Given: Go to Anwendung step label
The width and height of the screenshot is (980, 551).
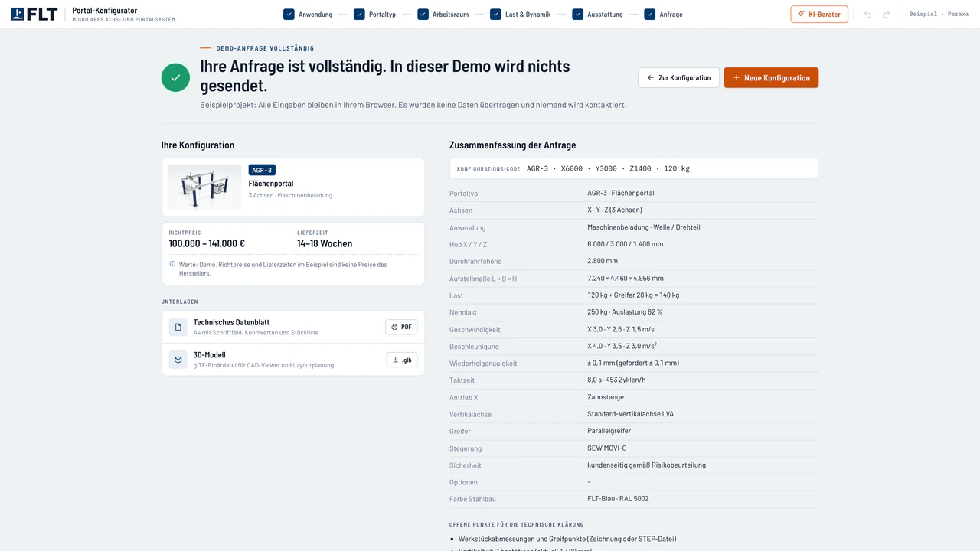Looking at the screenshot, I should point(315,15).
